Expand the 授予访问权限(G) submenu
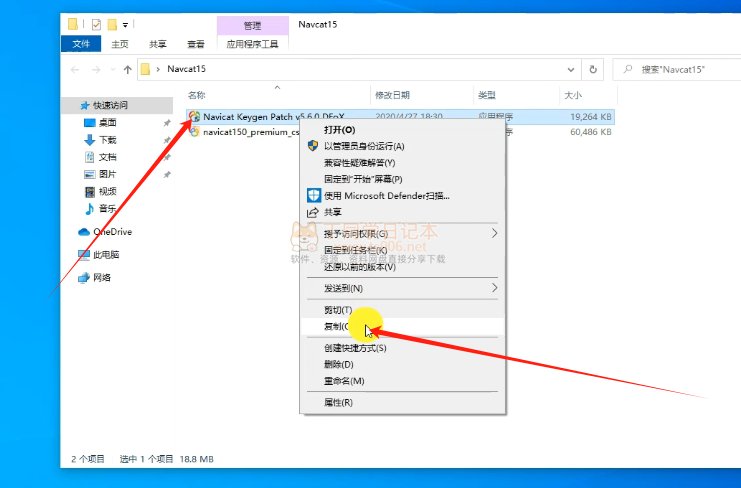 tap(494, 233)
